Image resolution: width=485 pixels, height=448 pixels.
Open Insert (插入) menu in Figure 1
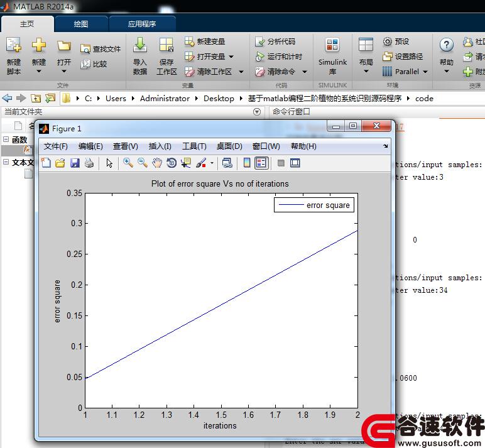160,146
